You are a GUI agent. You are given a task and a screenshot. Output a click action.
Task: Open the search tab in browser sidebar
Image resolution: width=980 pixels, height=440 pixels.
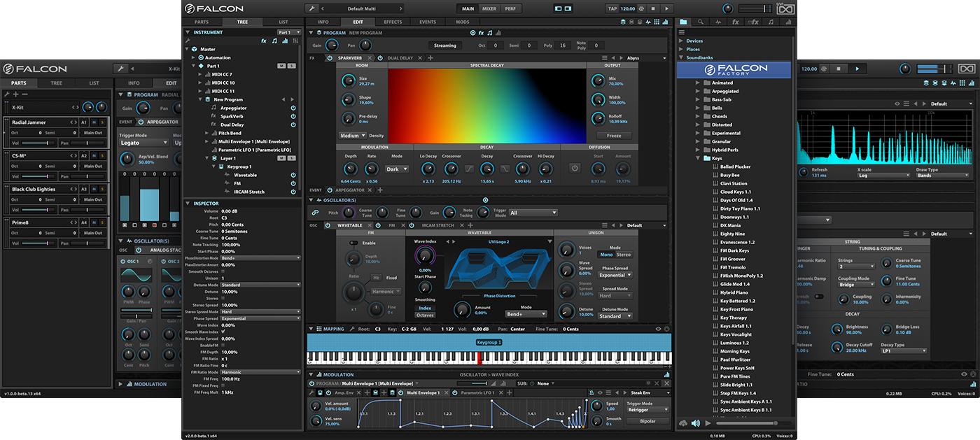coord(701,22)
